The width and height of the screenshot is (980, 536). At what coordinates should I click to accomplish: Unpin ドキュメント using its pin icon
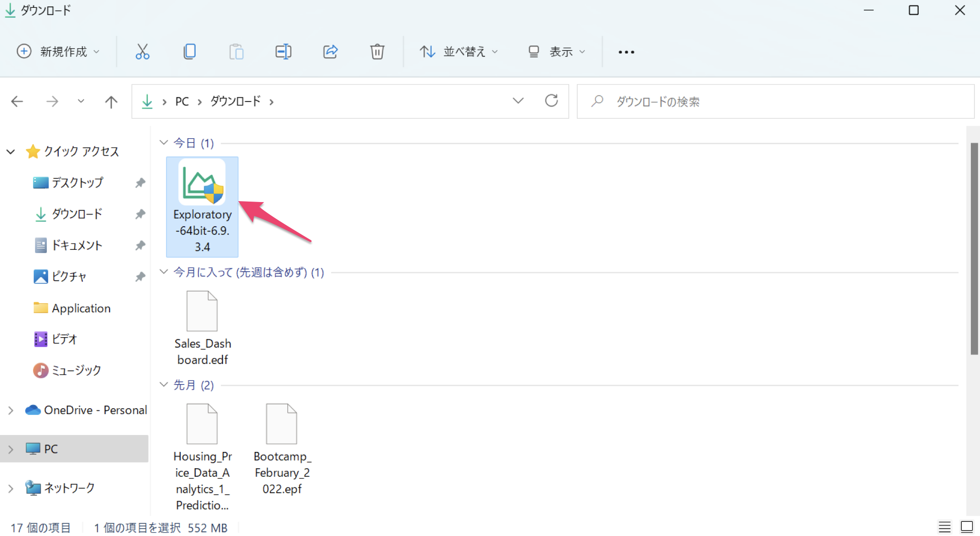[140, 246]
